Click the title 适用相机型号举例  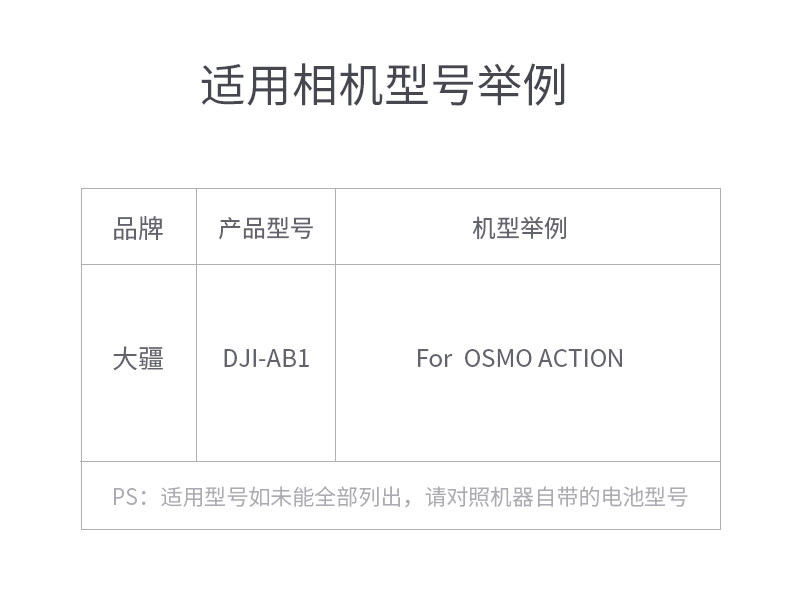coord(383,86)
